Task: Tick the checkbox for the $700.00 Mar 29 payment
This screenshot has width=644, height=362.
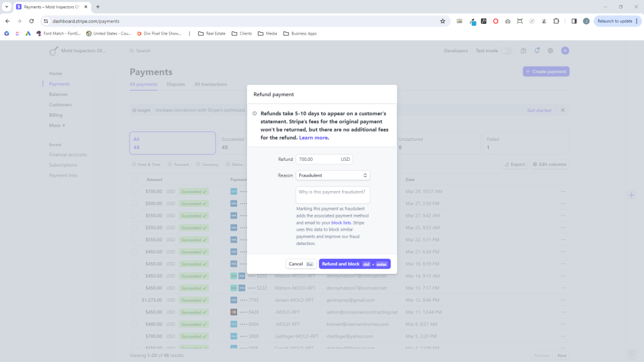Action: (x=135, y=192)
